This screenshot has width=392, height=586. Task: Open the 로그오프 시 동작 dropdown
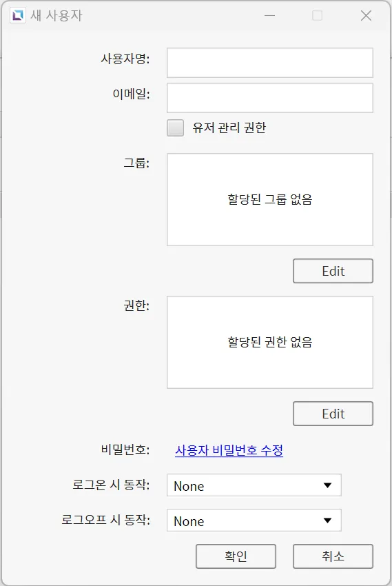(x=254, y=521)
